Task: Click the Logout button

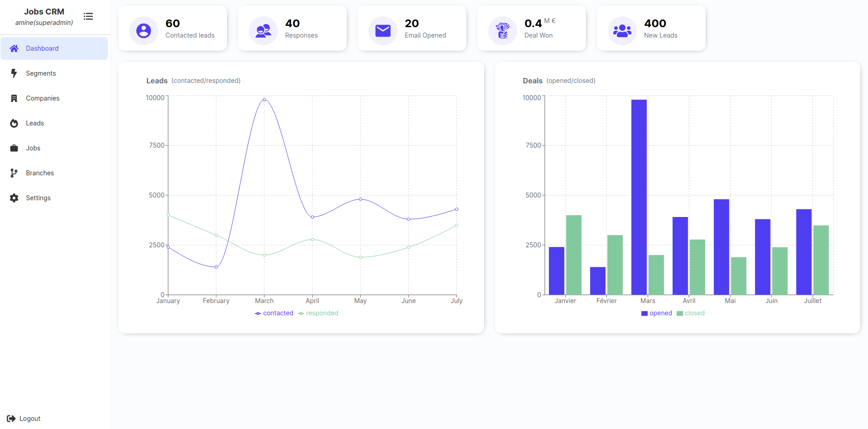Action: pos(23,418)
